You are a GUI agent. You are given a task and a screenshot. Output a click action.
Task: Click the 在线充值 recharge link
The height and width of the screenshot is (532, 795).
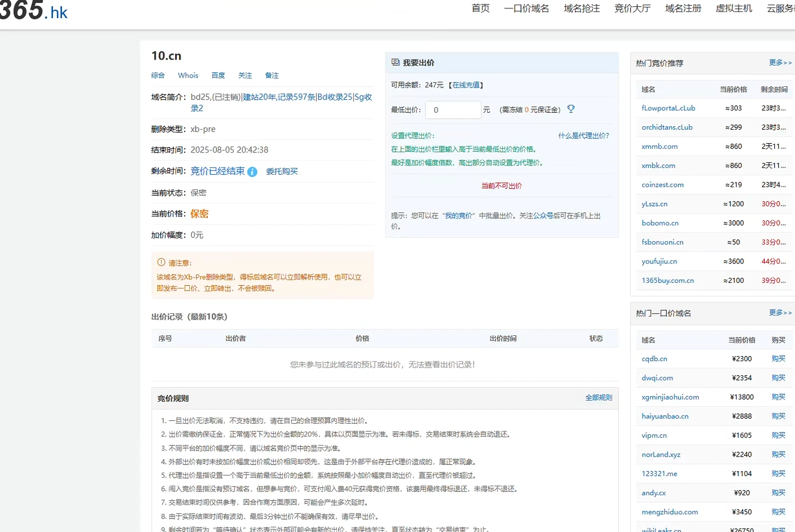click(x=466, y=85)
